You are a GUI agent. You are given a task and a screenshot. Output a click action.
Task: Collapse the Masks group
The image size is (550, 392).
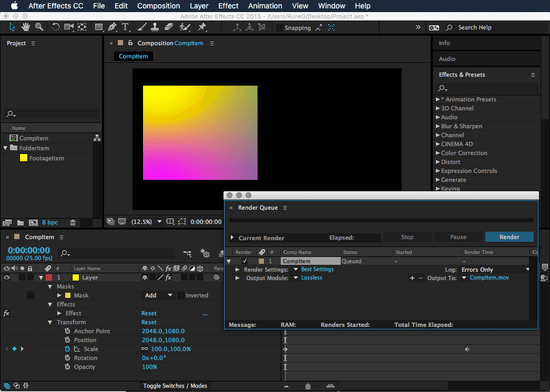click(50, 286)
